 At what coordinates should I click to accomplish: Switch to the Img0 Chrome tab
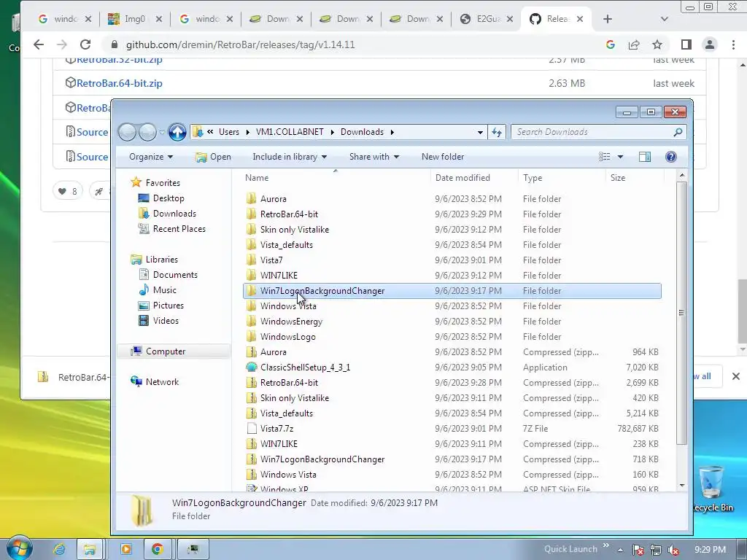pos(134,19)
